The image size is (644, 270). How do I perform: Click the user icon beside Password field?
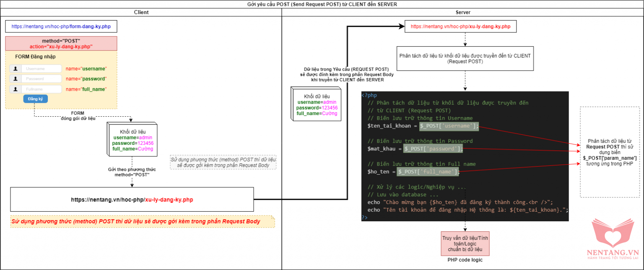pos(16,79)
